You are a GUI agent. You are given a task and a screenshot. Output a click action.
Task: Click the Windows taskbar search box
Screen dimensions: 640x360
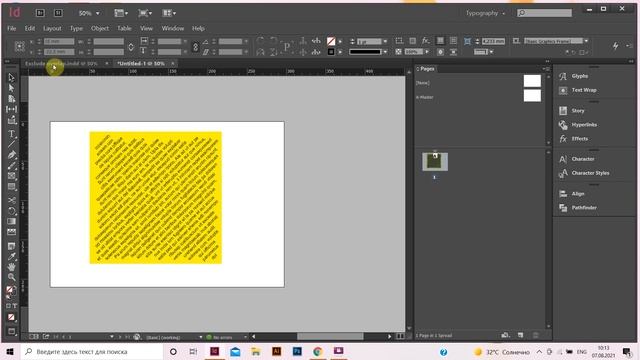click(x=92, y=351)
